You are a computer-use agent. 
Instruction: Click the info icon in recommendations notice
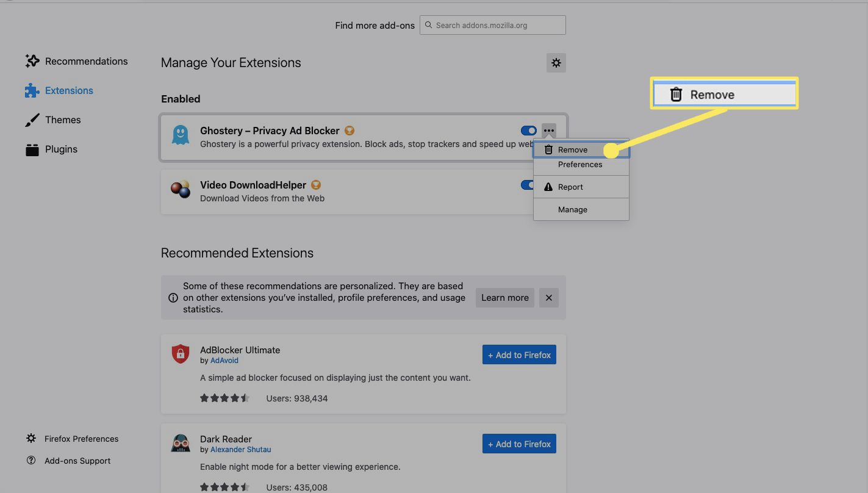(x=173, y=298)
